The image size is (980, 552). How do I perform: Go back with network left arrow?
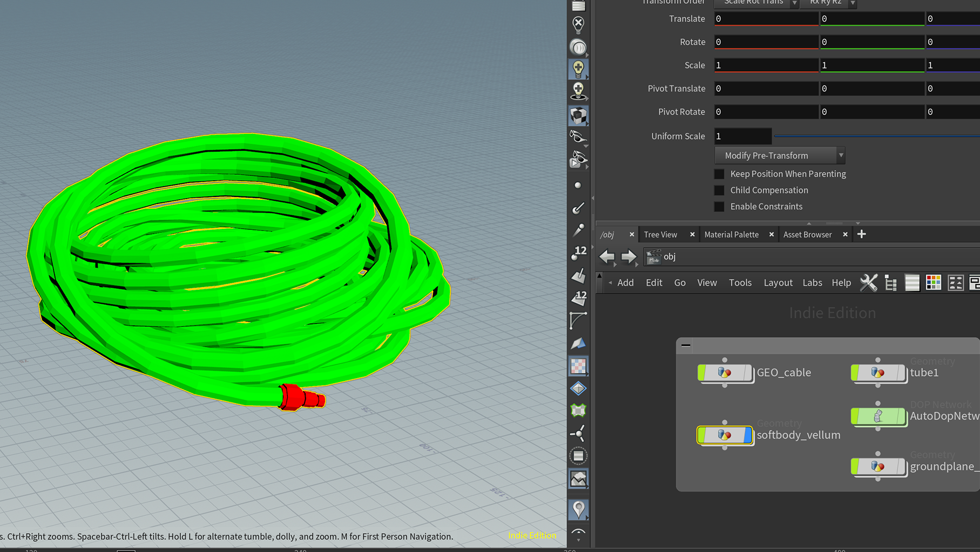point(607,257)
